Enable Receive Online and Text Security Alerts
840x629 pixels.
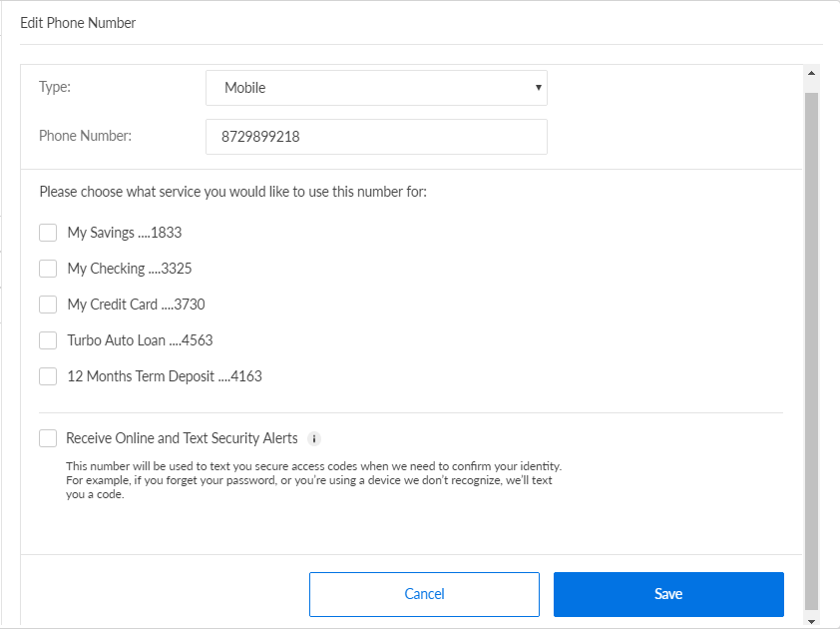tap(48, 438)
